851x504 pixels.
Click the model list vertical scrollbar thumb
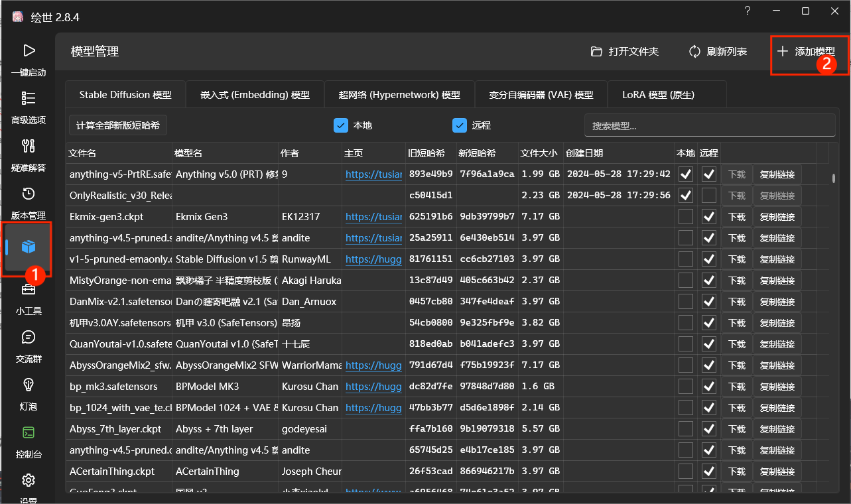tap(833, 178)
